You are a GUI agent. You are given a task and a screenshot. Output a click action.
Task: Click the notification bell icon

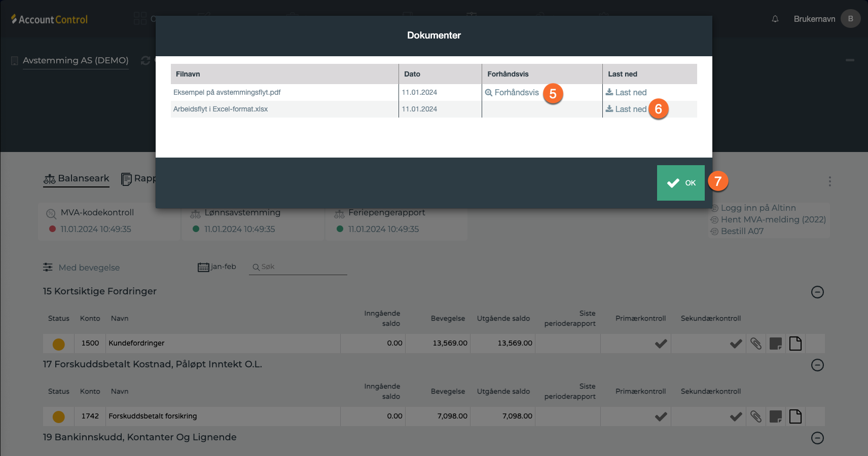pos(775,19)
